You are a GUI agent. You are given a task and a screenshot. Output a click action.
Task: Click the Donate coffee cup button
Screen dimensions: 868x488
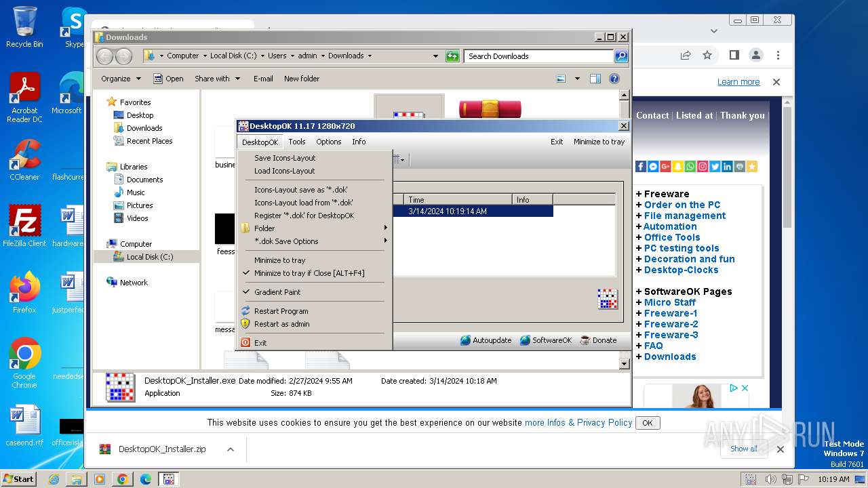[x=599, y=340]
